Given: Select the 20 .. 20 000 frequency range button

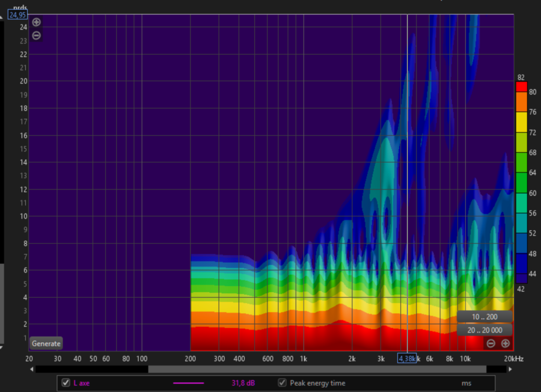Looking at the screenshot, I should pyautogui.click(x=486, y=330).
